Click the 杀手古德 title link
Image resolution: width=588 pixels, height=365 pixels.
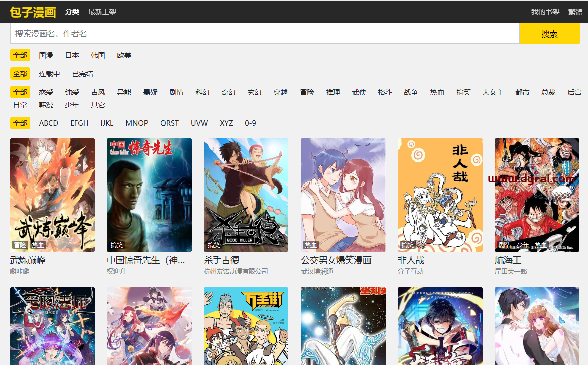222,260
